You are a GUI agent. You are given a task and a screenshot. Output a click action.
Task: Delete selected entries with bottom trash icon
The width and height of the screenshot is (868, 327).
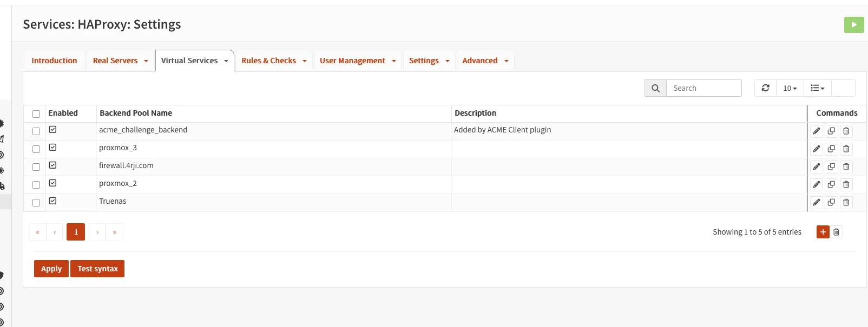[836, 232]
